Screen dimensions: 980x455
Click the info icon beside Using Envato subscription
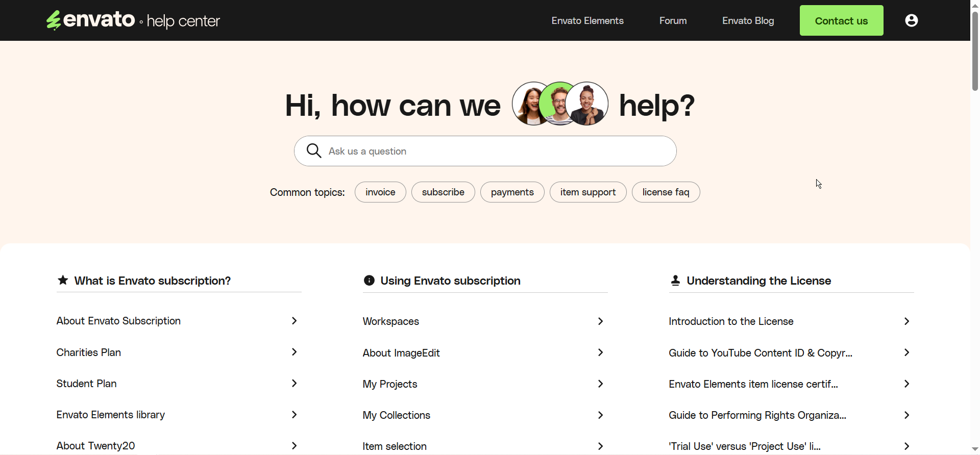tap(369, 281)
